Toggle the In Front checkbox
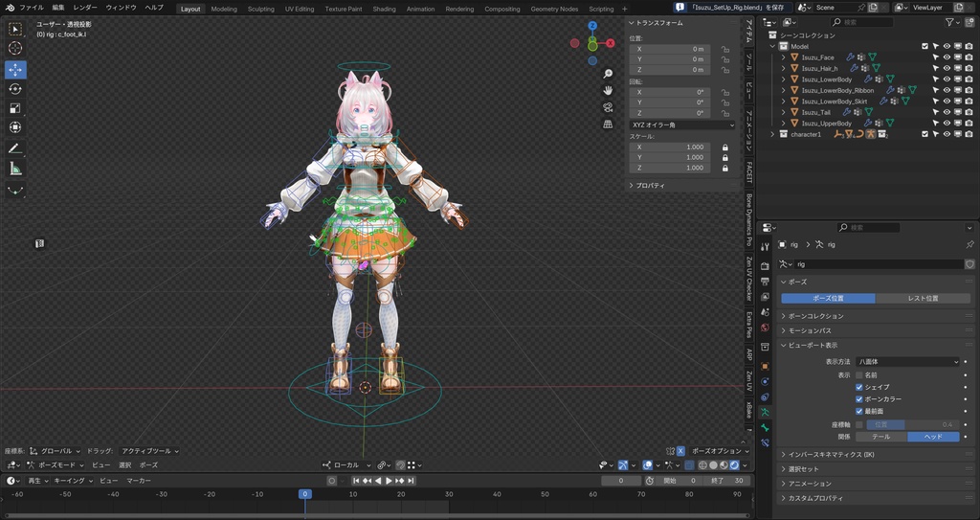This screenshot has width=980, height=520. tap(858, 411)
